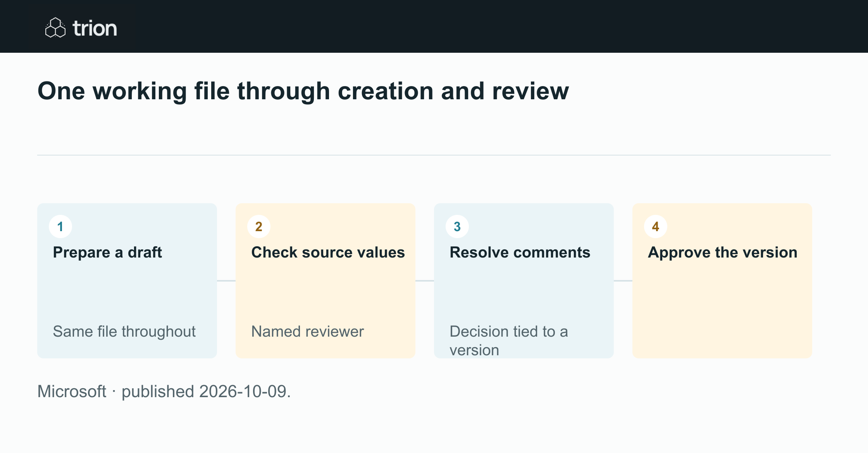Click the step 1 number badge

pos(60,226)
